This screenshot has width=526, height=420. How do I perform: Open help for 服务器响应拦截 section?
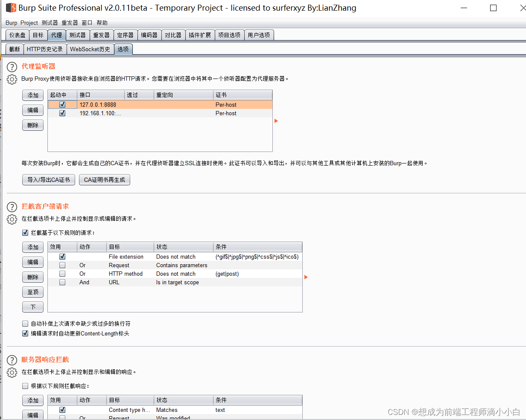12,360
